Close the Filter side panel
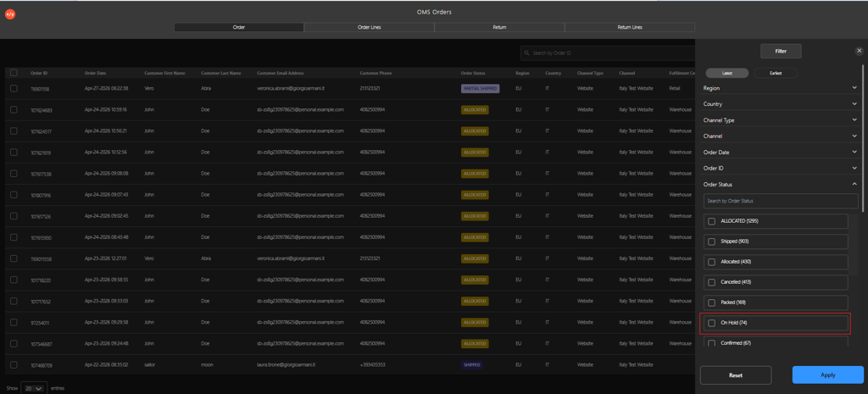The height and width of the screenshot is (394, 868). [x=860, y=51]
